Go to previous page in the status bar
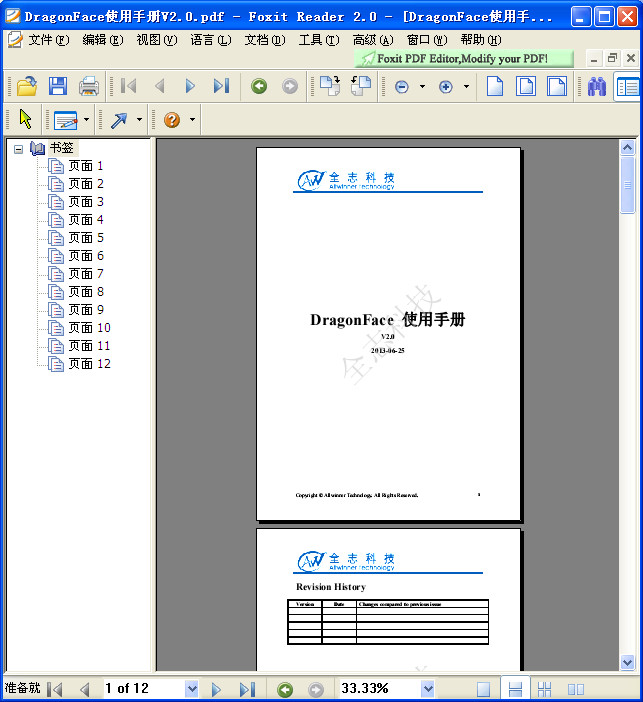Image resolution: width=643 pixels, height=702 pixels. point(84,689)
